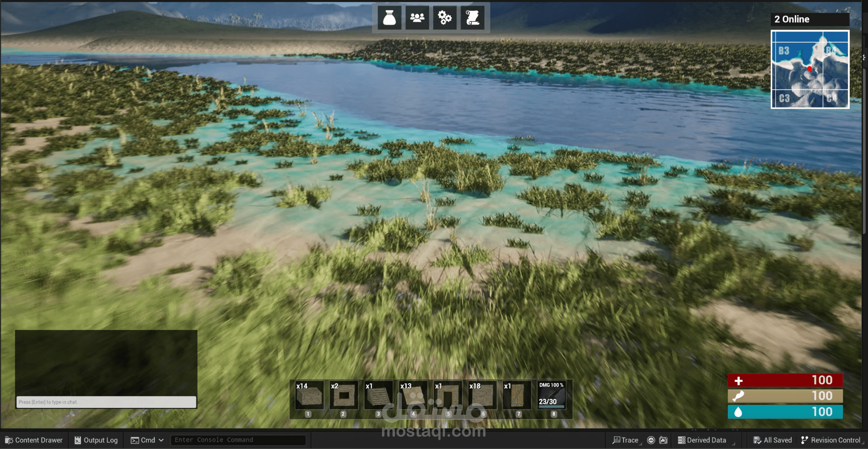The image size is (868, 449).
Task: Equip the rifle with 23/30 ammo
Action: 552,396
